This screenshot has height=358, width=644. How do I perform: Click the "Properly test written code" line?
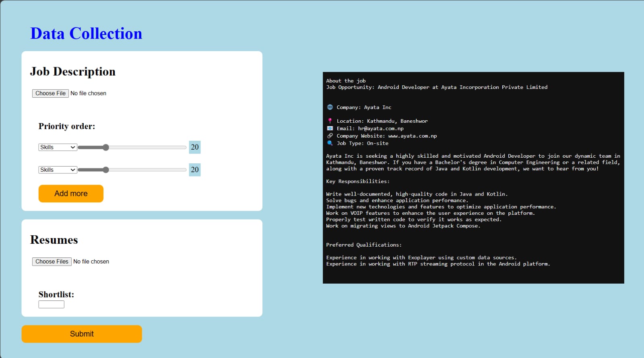tap(414, 220)
